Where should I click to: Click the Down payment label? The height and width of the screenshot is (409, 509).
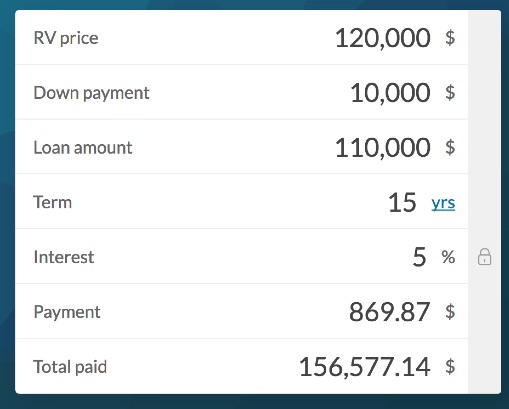click(x=91, y=93)
